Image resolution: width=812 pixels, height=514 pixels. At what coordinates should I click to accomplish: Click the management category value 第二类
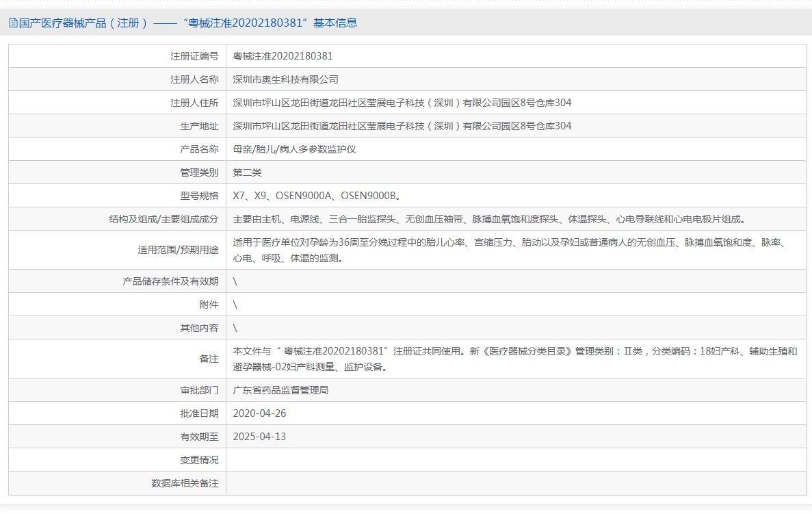pyautogui.click(x=248, y=172)
